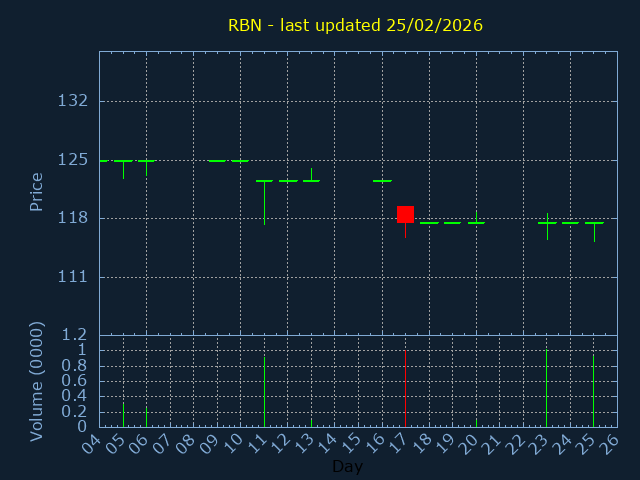Click the chart title RBN last updated
The height and width of the screenshot is (480, 640).
pyautogui.click(x=355, y=25)
